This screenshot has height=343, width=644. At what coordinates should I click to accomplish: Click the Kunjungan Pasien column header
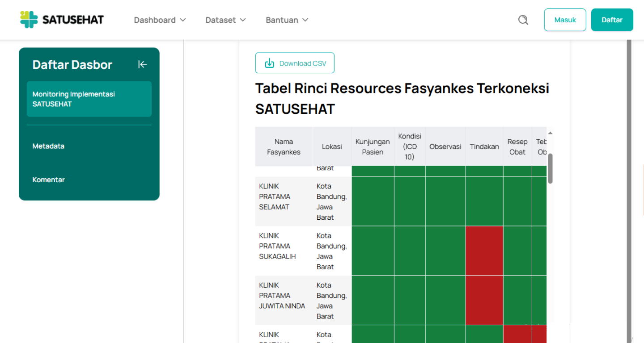point(373,146)
